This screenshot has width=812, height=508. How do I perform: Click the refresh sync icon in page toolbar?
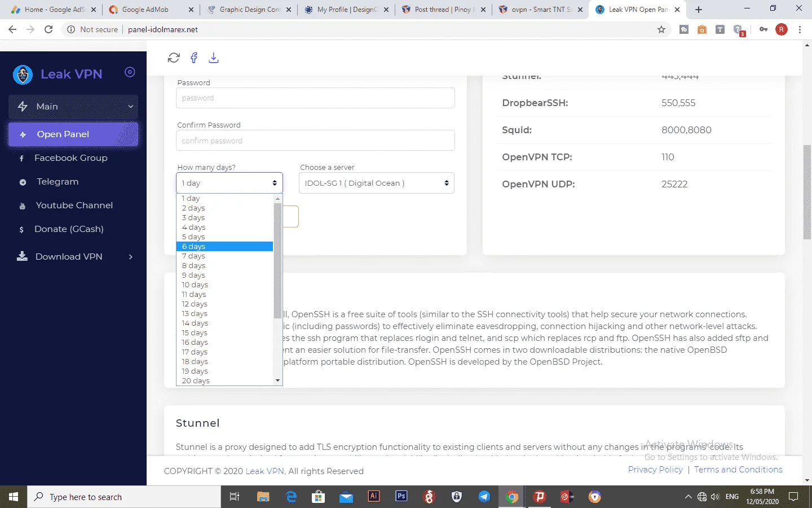(x=174, y=58)
